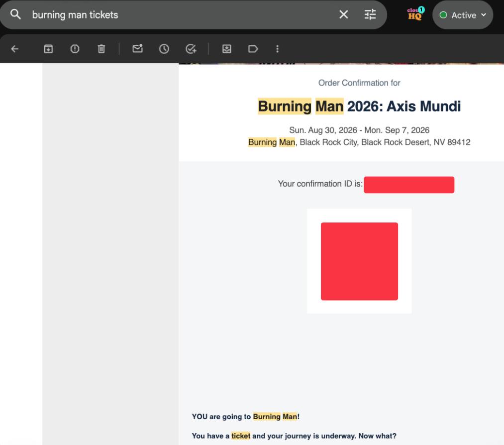Click the event dates "Sun. Aug 30, 2026" line
504x445 pixels.
click(x=359, y=130)
